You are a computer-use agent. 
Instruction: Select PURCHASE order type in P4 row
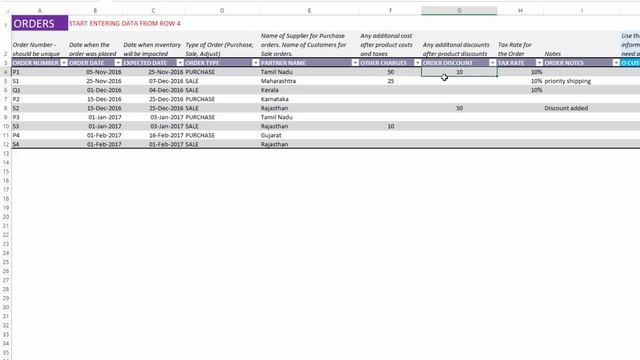(222, 135)
